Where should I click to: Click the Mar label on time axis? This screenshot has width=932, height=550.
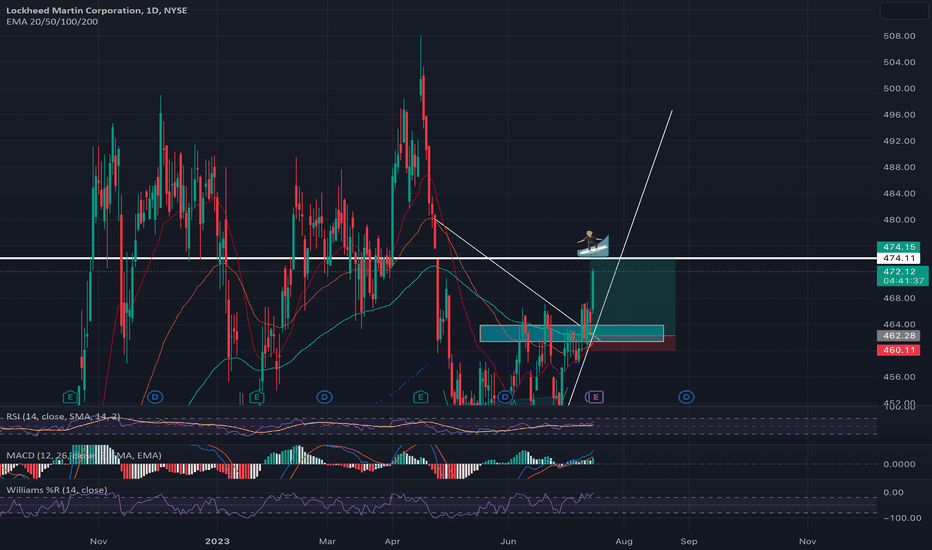tap(327, 541)
